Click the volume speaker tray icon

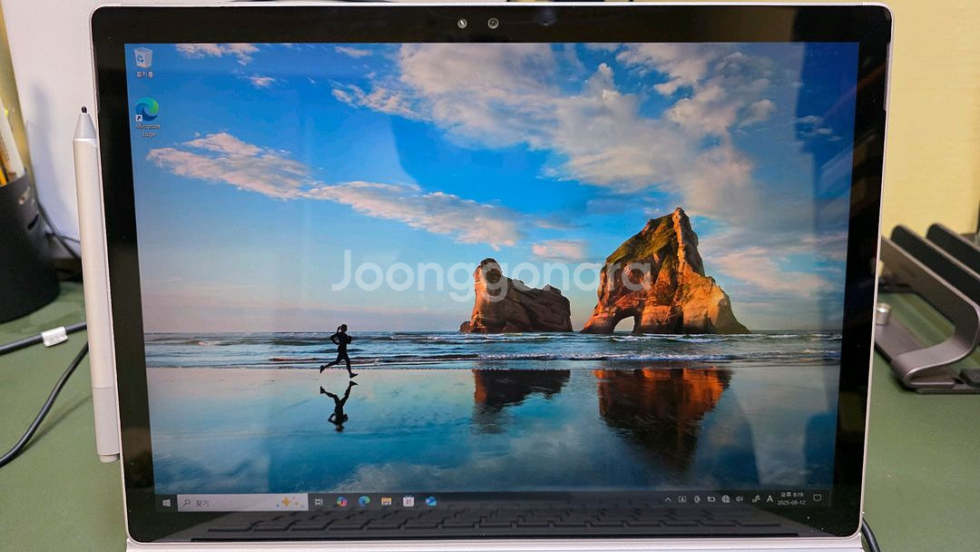click(x=740, y=499)
